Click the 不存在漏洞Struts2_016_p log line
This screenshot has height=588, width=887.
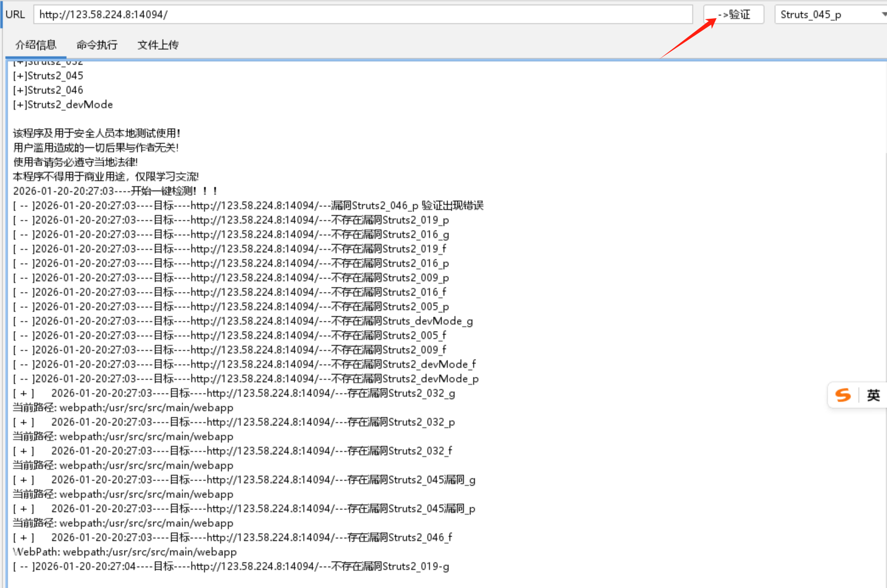tap(231, 263)
